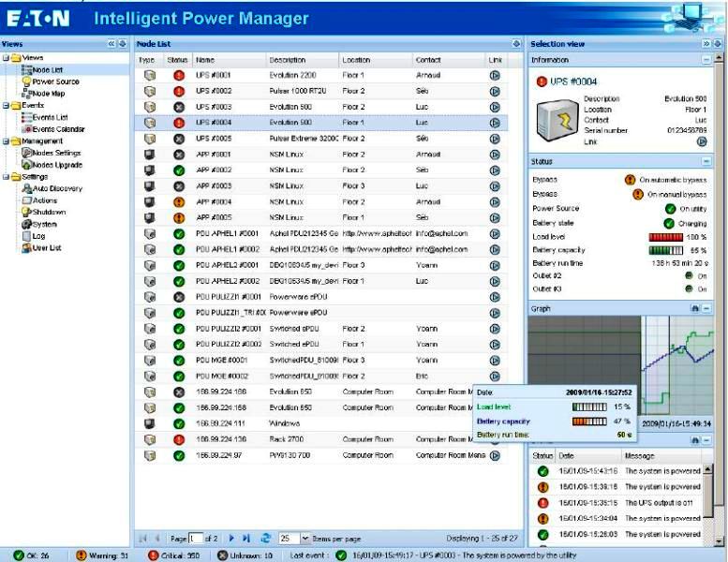
Task: Open the Power Source view
Action: coord(54,81)
